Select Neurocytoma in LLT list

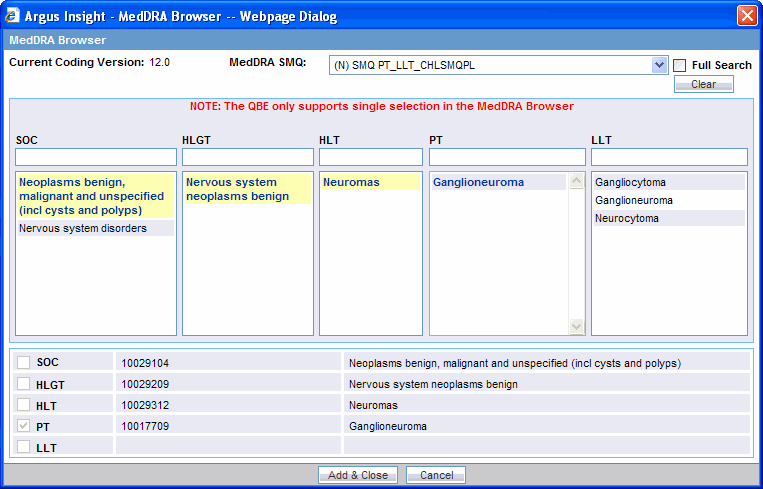click(x=669, y=218)
